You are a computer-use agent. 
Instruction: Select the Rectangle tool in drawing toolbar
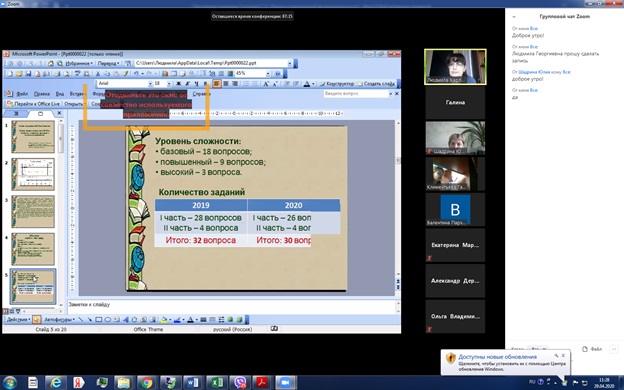tap(98, 320)
